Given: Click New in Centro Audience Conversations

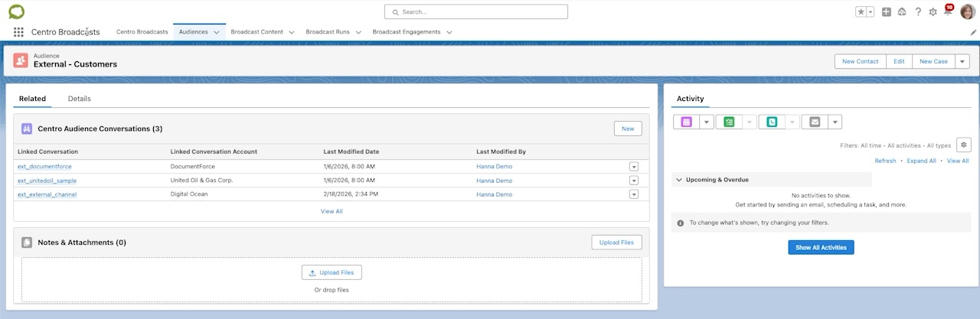Looking at the screenshot, I should tap(628, 129).
